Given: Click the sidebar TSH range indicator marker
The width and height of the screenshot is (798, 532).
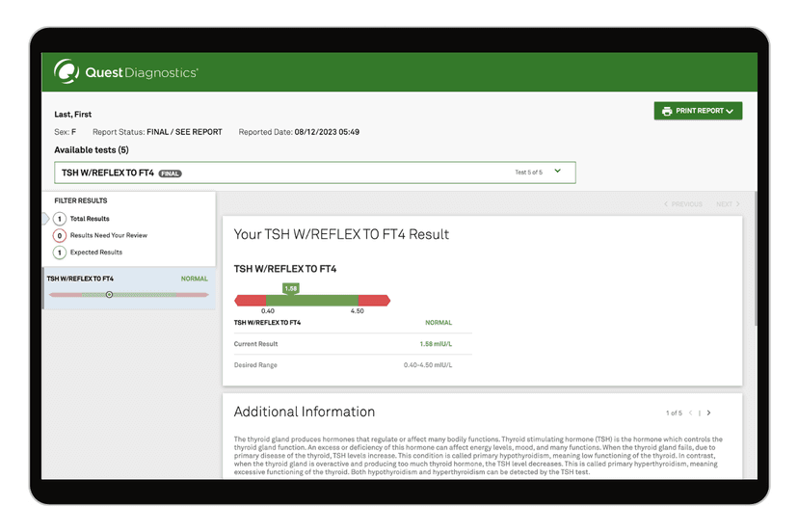Looking at the screenshot, I should tap(109, 294).
